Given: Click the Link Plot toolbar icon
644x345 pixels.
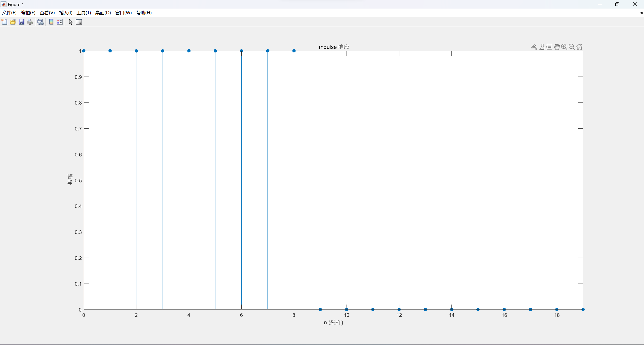Looking at the screenshot, I should (x=40, y=22).
